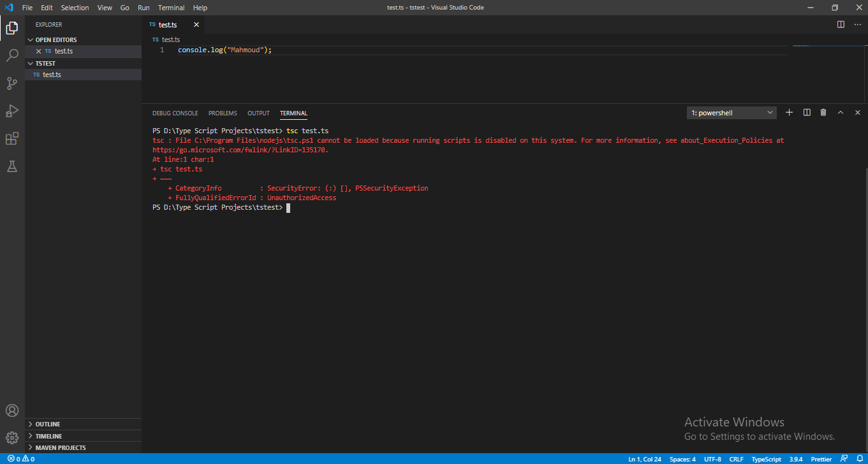Kill the terminal using trash icon

[x=823, y=112]
